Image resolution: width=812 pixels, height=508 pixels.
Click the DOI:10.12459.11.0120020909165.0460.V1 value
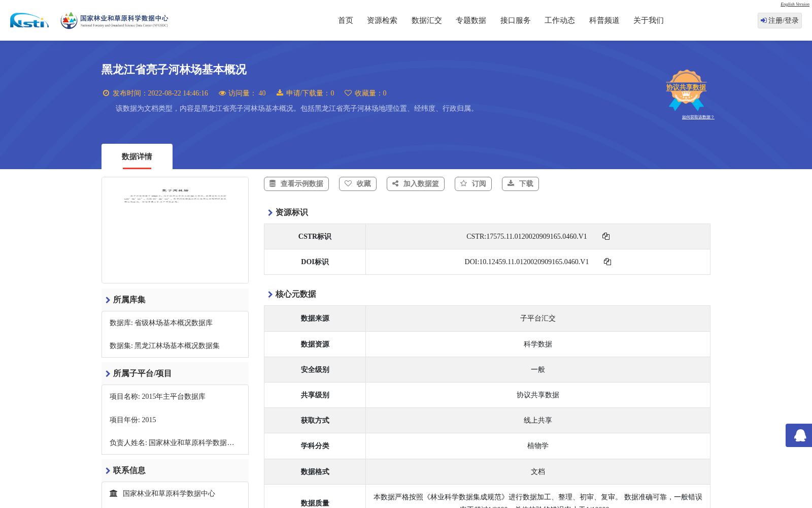click(526, 262)
